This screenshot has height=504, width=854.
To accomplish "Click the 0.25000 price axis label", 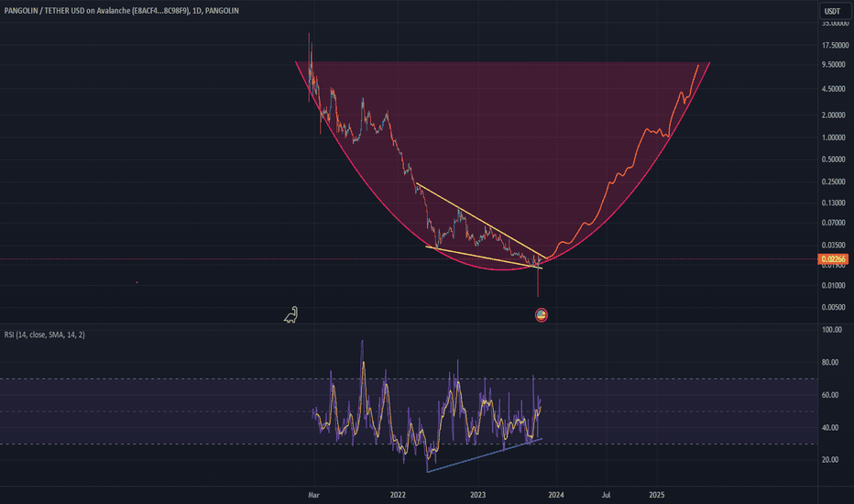I will point(833,181).
